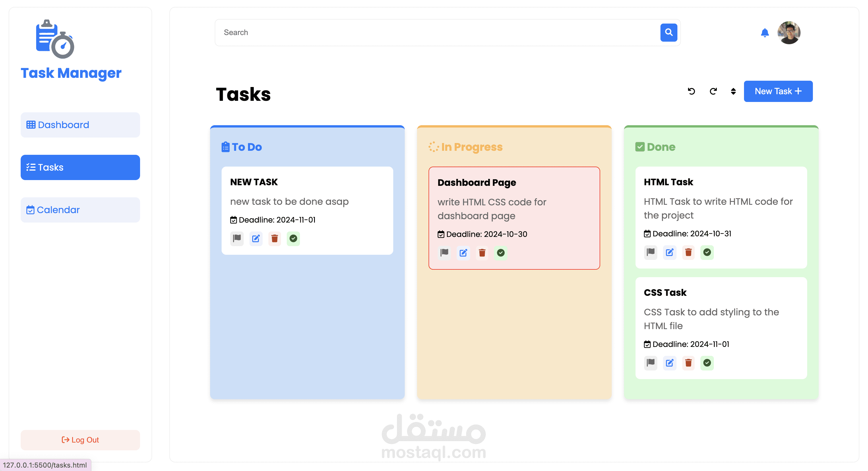This screenshot has width=868, height=471.
Task: Select the NEW TASK card title
Action: tap(254, 182)
